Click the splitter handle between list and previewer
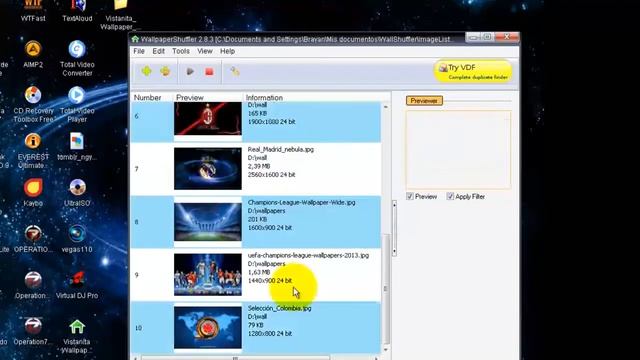Viewport: 640px width, 360px height. pos(394,228)
